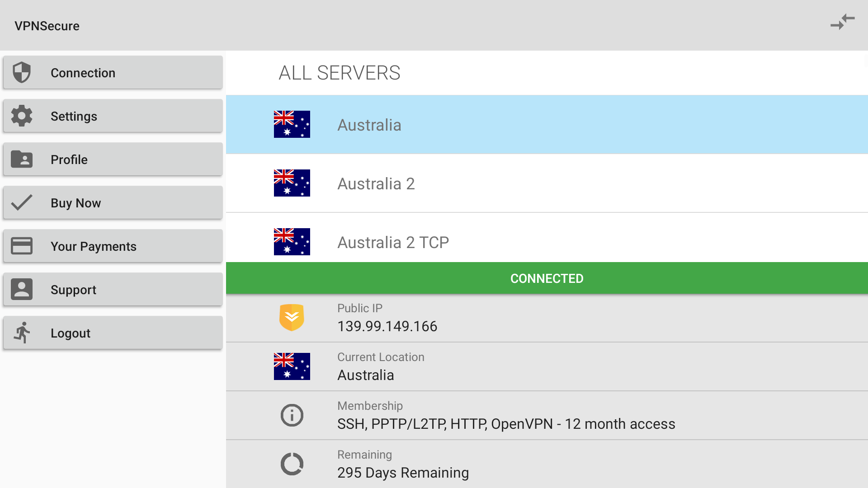
Task: Click the info icon next to Membership
Action: 292,415
